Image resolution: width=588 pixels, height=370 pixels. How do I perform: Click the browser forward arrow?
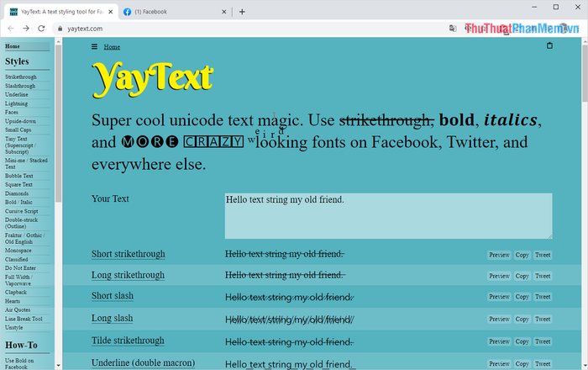click(26, 29)
